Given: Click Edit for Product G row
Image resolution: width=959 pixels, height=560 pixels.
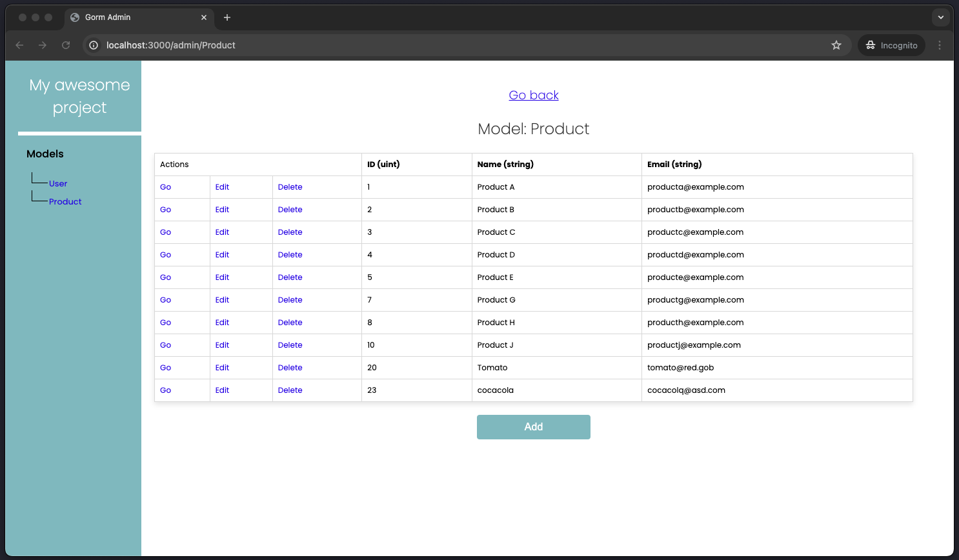Looking at the screenshot, I should (222, 300).
